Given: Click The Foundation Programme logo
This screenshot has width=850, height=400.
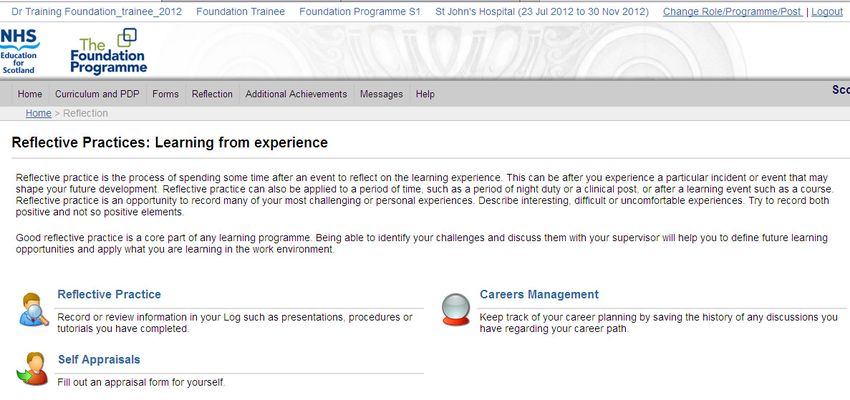Looking at the screenshot, I should click(x=108, y=51).
